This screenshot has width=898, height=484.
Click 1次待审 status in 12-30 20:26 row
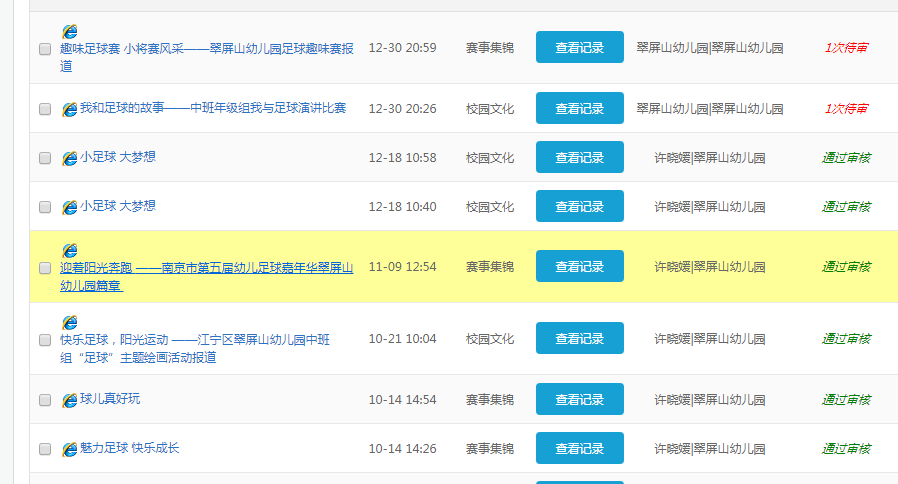846,108
